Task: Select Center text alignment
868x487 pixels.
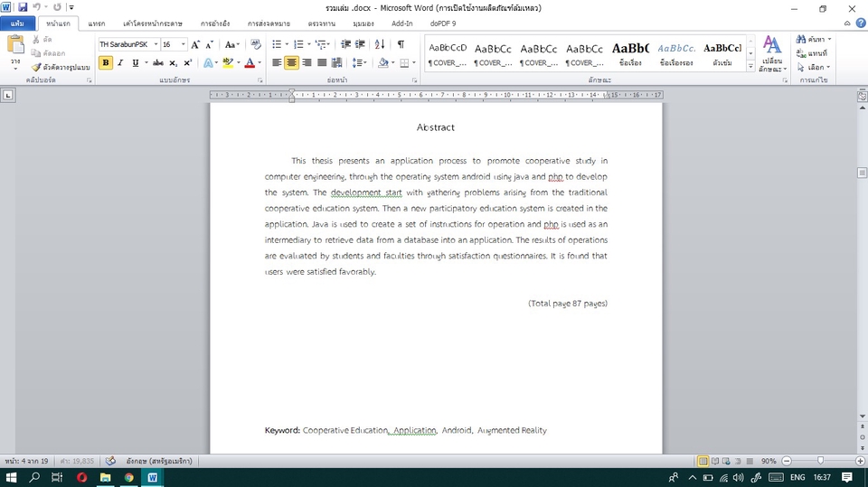Action: pyautogui.click(x=292, y=62)
